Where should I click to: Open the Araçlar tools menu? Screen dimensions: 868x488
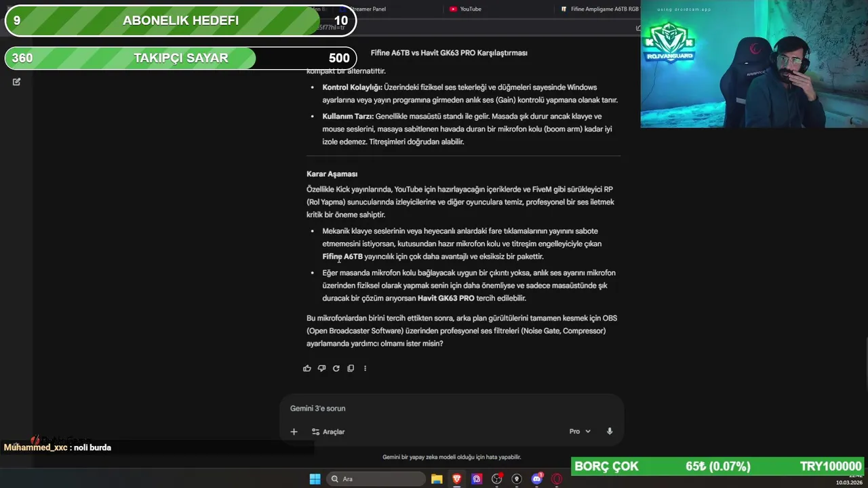(x=328, y=432)
